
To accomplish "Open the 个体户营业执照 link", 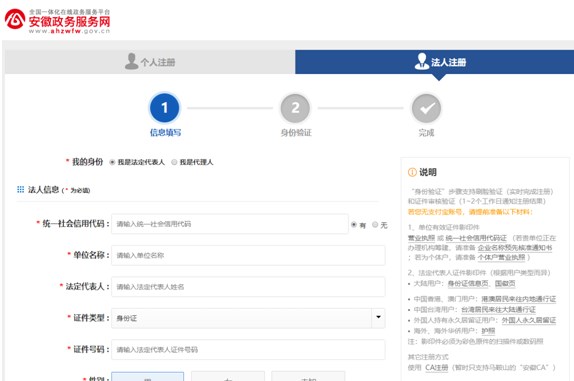I will [x=501, y=257].
